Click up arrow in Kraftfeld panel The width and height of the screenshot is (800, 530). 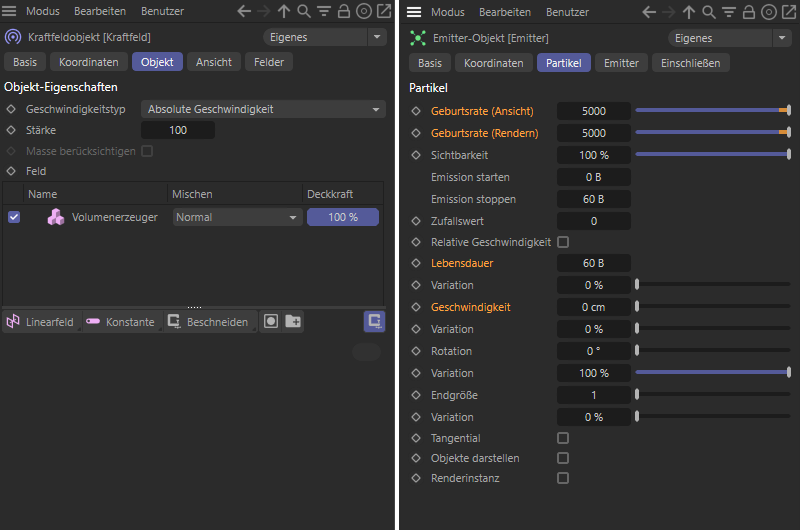pos(284,11)
